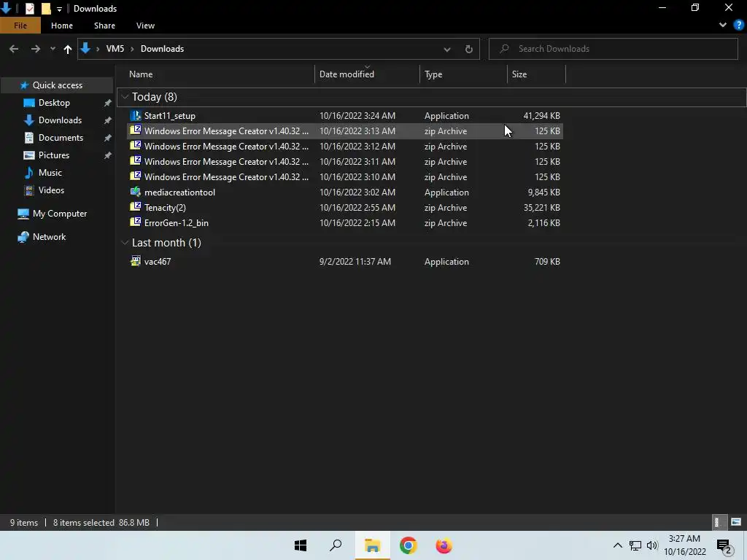Sort by the Size column header
Viewport: 747px width, 560px height.
tap(519, 74)
